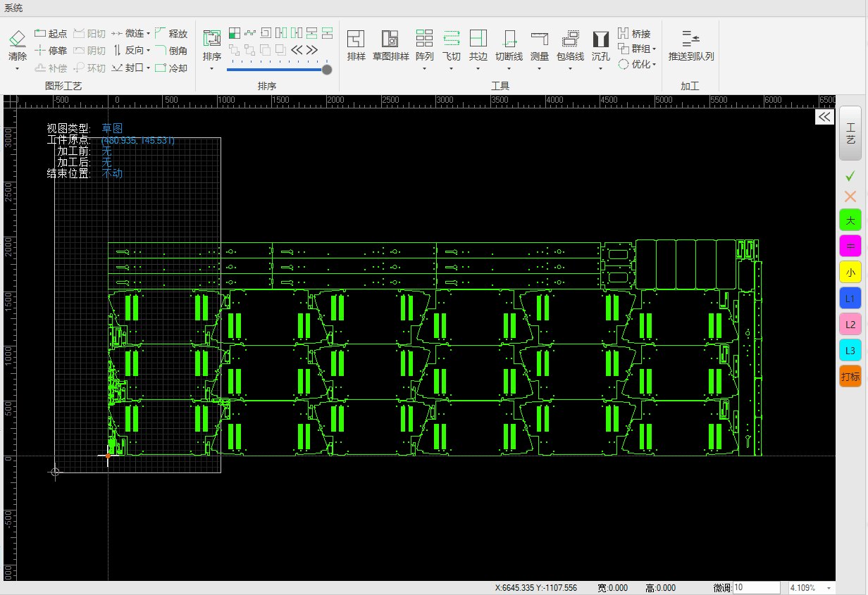Click the sort order slider handle
Image resolution: width=868 pixels, height=595 pixels.
click(x=327, y=69)
